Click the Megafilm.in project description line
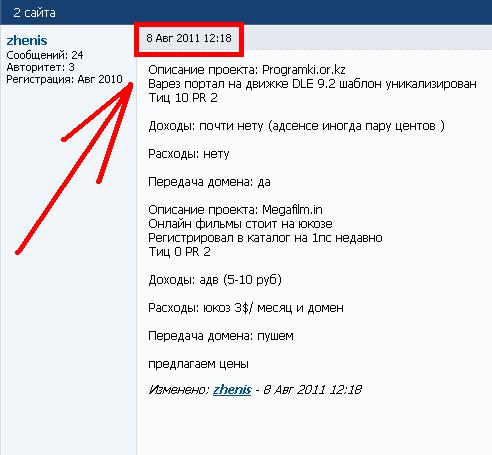 pyautogui.click(x=235, y=210)
